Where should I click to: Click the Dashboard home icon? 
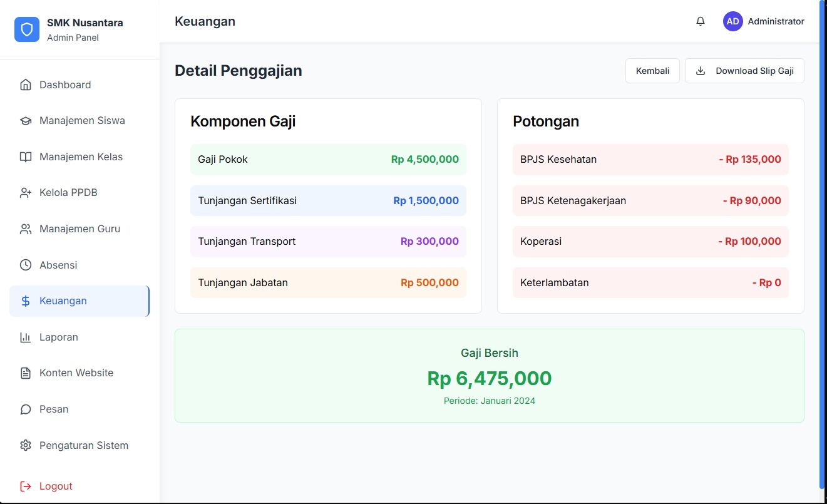(x=26, y=85)
